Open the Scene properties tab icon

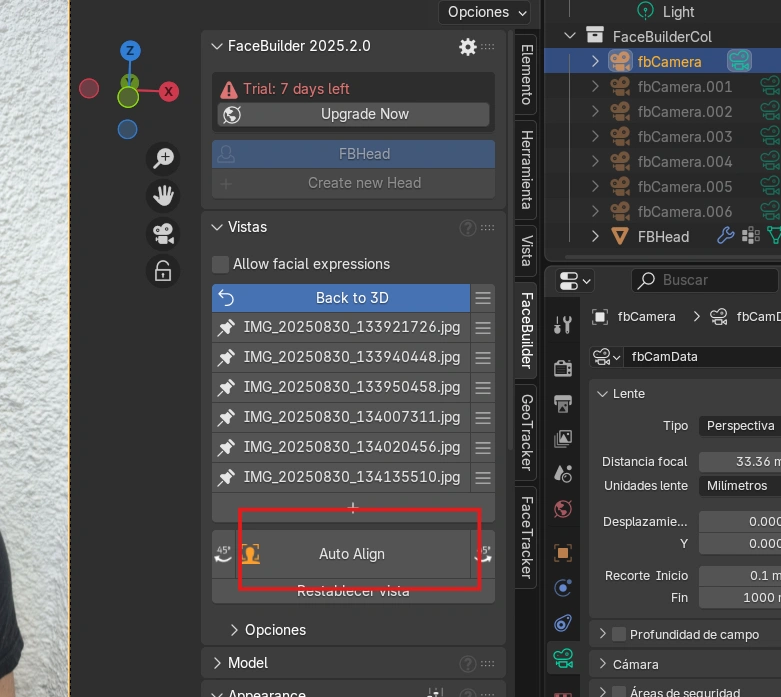563,473
